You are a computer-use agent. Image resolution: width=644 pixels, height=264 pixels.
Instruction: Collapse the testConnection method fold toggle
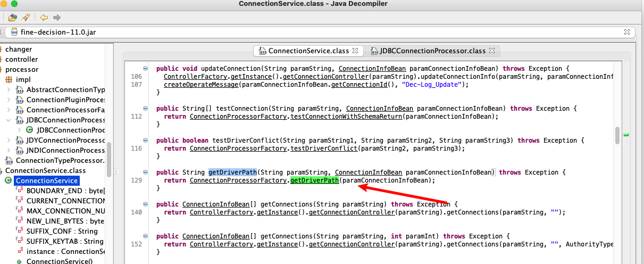[146, 109]
